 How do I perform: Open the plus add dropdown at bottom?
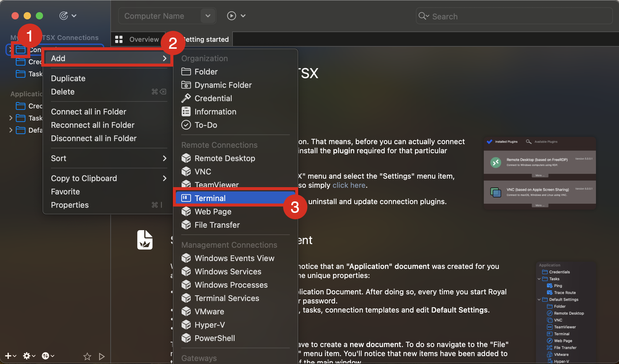point(10,356)
